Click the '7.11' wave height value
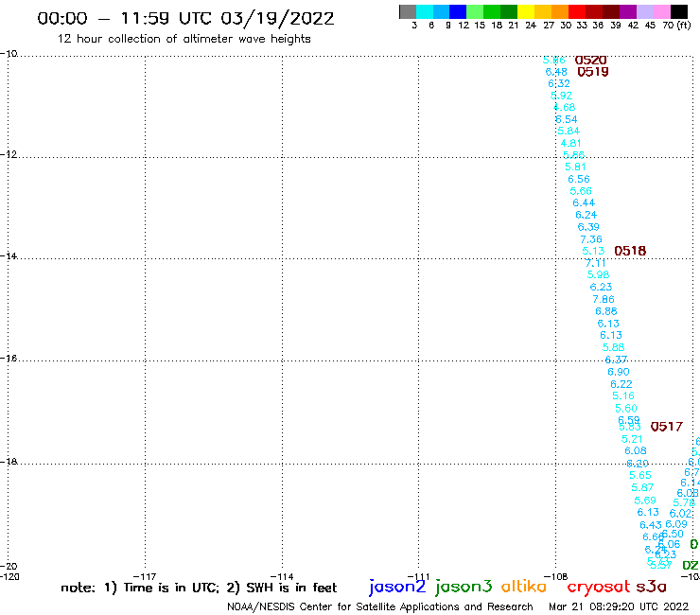This screenshot has height=615, width=700. click(596, 263)
